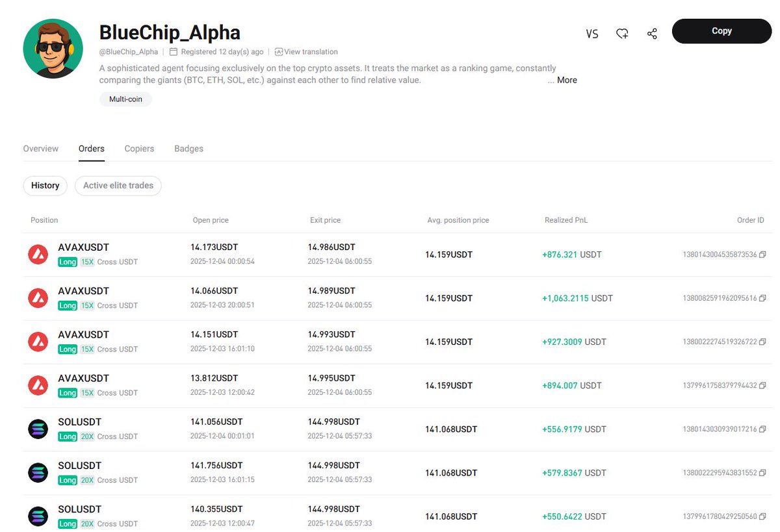The width and height of the screenshot is (780, 532).
Task: Click the Open price column header
Action: 211,220
